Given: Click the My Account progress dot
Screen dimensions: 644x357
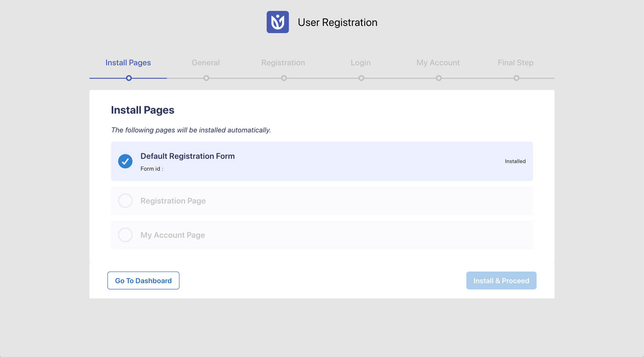Looking at the screenshot, I should tap(439, 78).
